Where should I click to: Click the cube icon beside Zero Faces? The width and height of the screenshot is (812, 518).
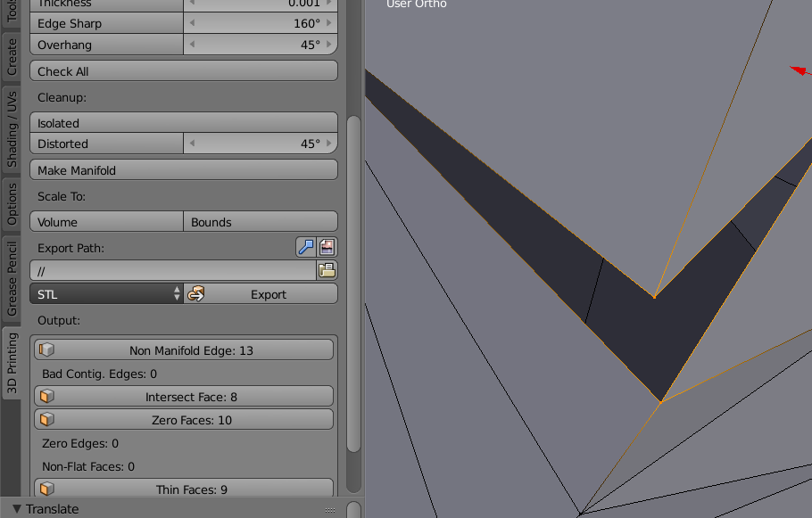[47, 419]
